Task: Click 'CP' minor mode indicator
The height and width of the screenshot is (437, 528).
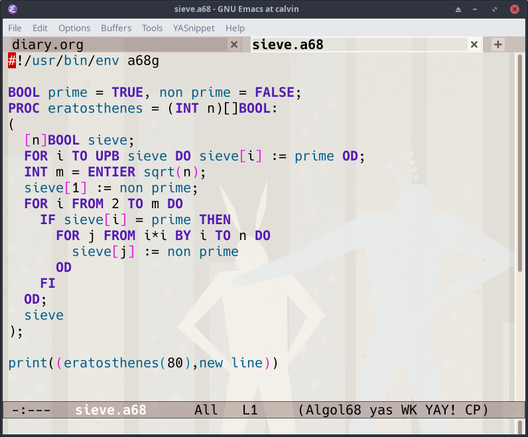Action: [x=472, y=410]
